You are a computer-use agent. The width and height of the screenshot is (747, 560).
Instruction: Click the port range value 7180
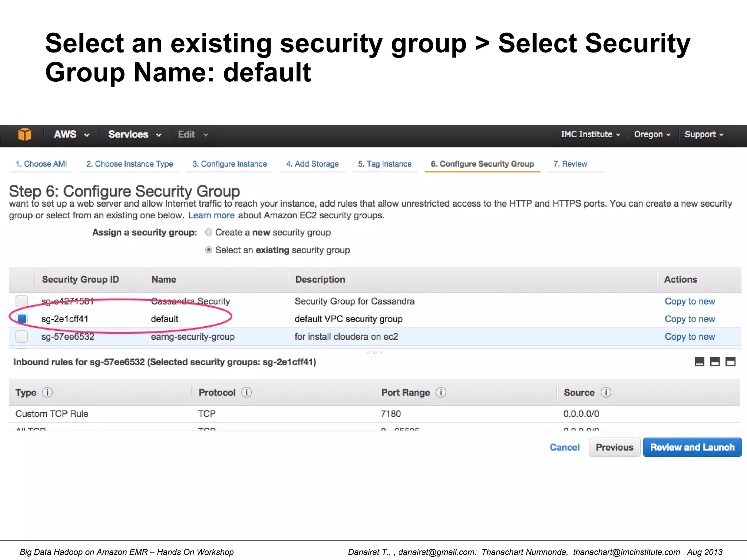coord(391,414)
